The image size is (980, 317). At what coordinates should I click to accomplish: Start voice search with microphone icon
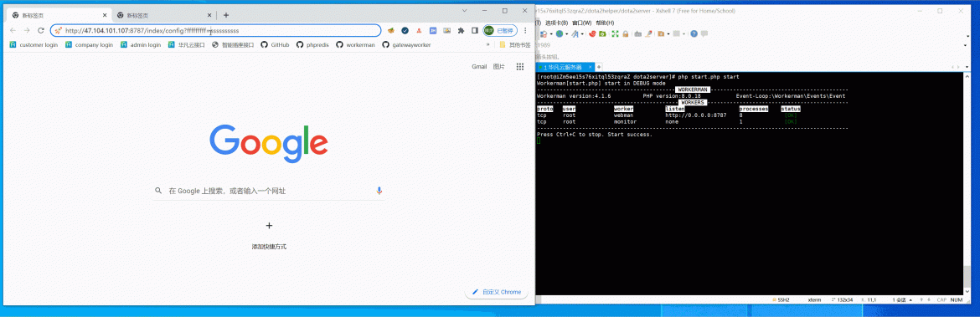[x=379, y=191]
